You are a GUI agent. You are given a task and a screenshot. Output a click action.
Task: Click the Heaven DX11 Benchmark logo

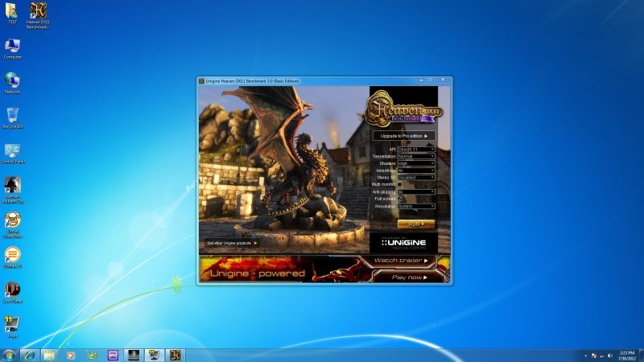point(403,108)
